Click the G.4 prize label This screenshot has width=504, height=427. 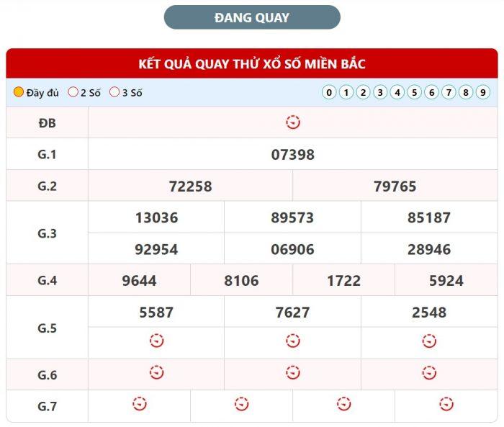(x=48, y=281)
